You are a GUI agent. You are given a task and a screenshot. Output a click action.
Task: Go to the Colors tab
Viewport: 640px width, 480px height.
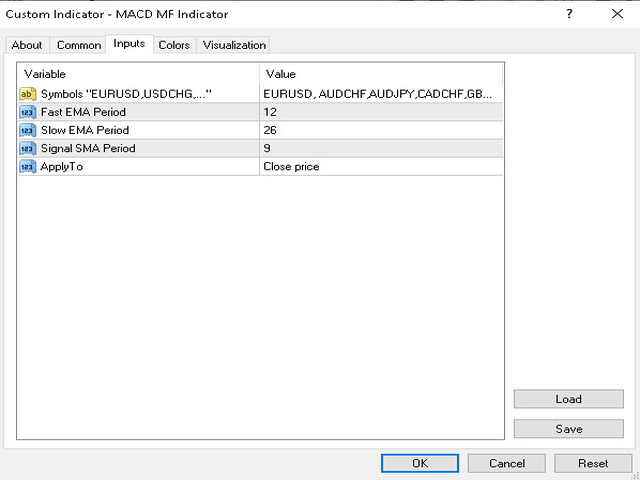click(174, 45)
